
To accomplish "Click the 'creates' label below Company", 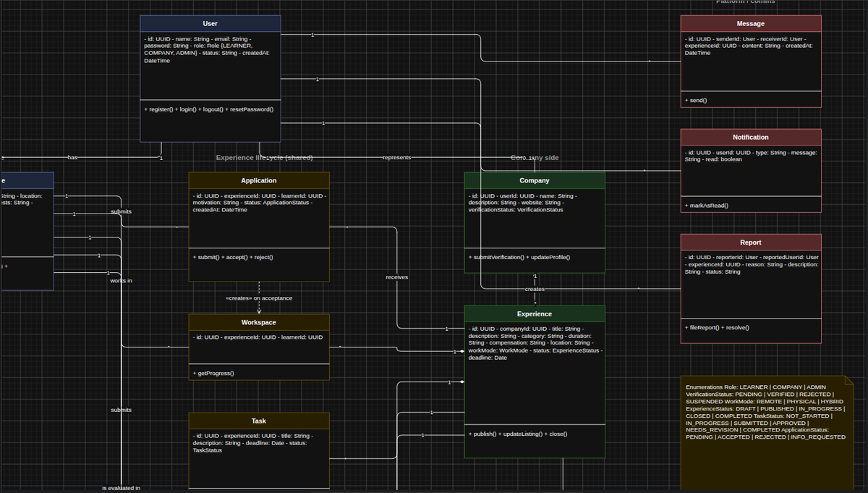I will pos(535,289).
